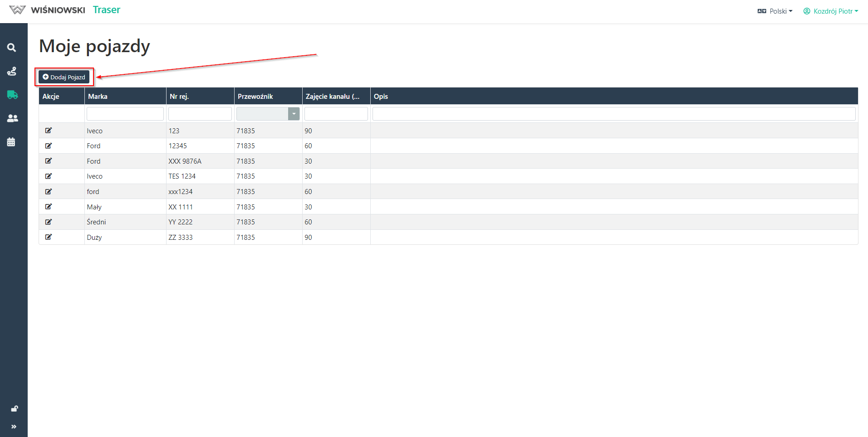The width and height of the screenshot is (868, 437).
Task: Open the Polski language dropdown
Action: (x=775, y=11)
